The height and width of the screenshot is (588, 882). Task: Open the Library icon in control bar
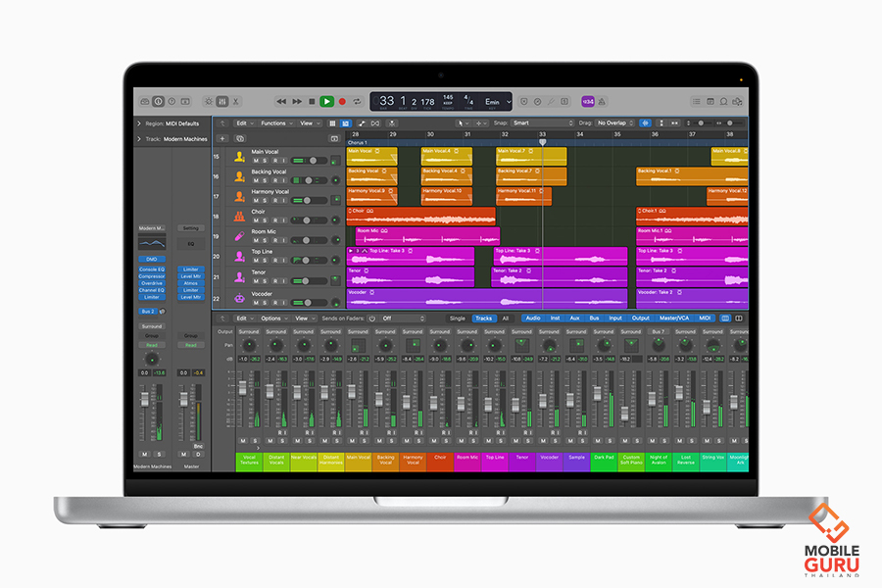(145, 102)
